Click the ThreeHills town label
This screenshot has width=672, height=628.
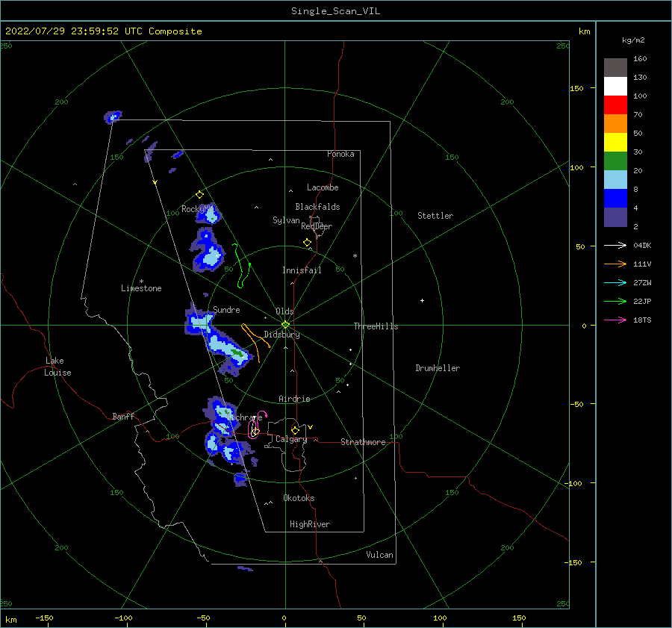pos(376,326)
